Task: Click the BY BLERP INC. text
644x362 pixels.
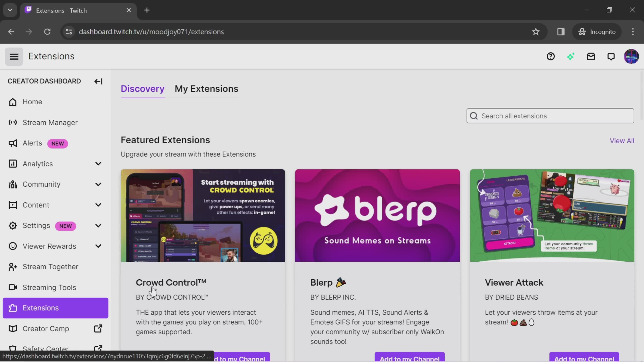Action: 333,297
